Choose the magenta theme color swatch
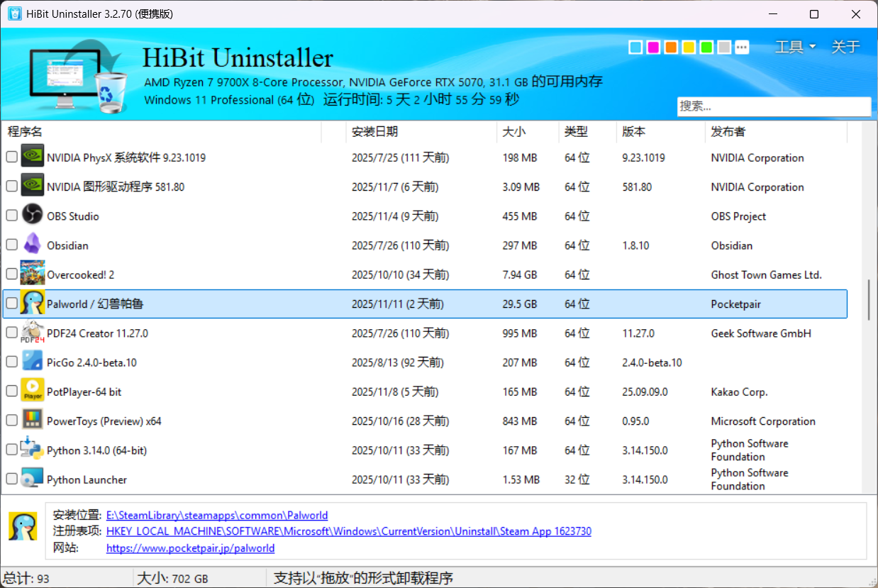This screenshot has width=878, height=588. point(653,48)
